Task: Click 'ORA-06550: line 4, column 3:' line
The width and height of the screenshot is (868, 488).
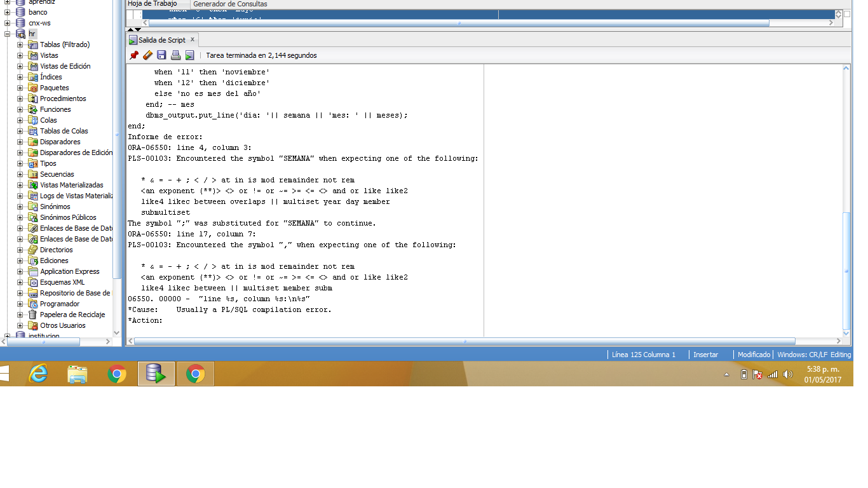Action: click(189, 147)
